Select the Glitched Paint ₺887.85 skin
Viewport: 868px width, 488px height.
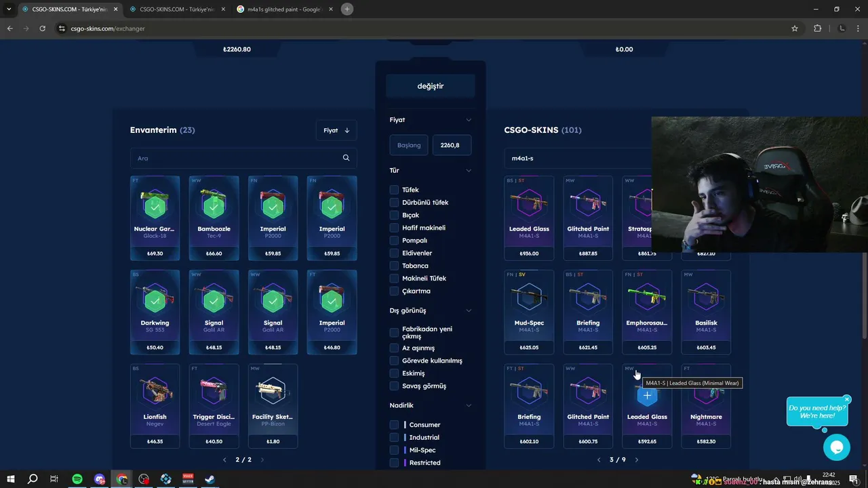(x=588, y=218)
